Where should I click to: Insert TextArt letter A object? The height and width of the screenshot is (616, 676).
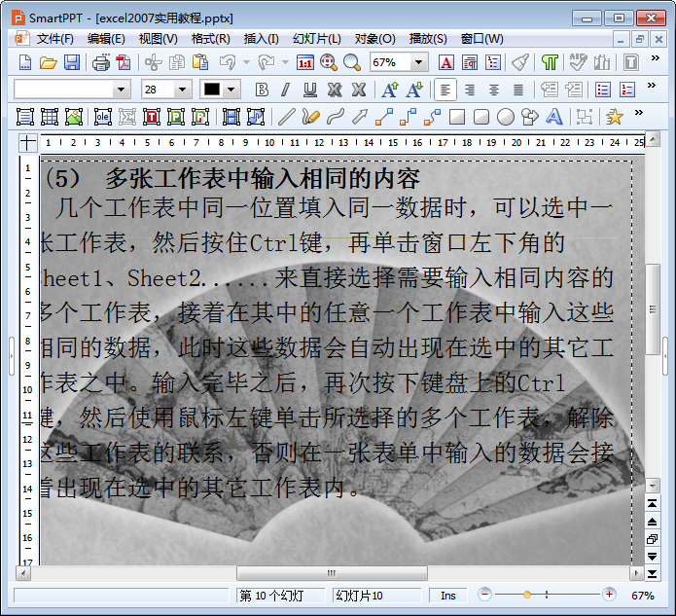[554, 117]
